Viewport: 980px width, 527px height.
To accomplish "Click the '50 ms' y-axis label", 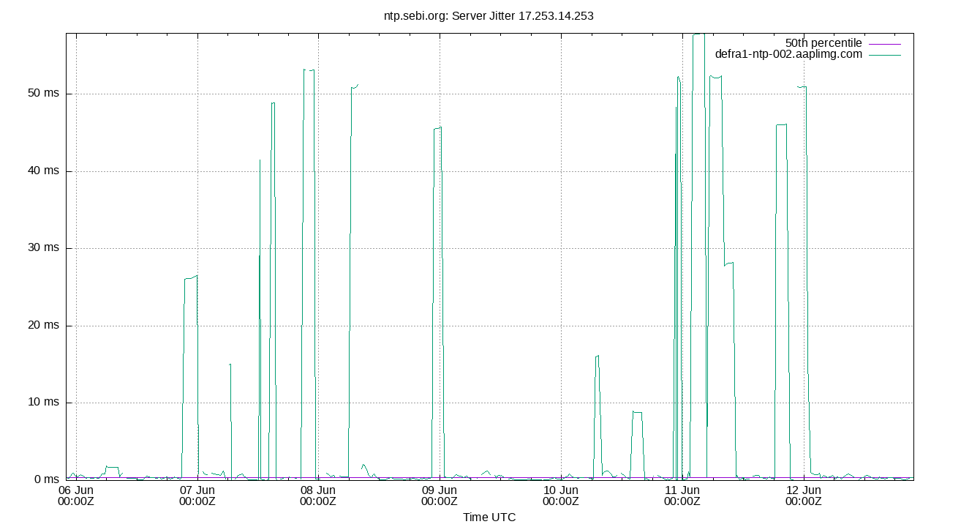I will click(43, 94).
